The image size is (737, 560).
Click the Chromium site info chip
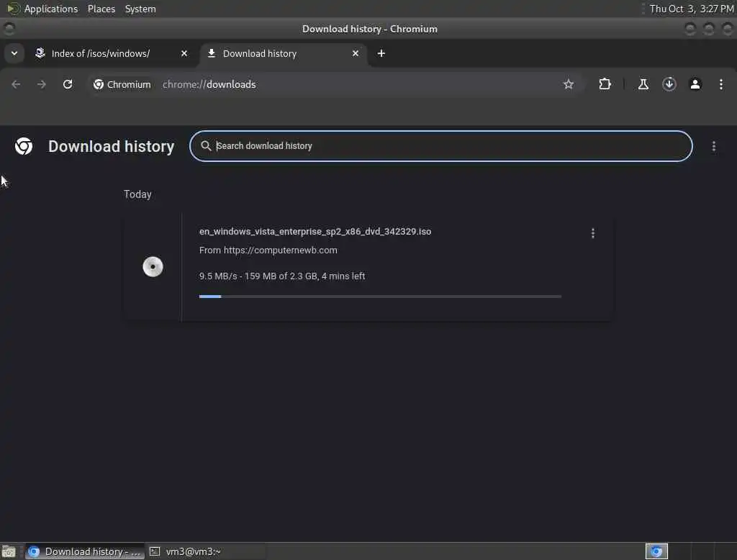pyautogui.click(x=122, y=84)
